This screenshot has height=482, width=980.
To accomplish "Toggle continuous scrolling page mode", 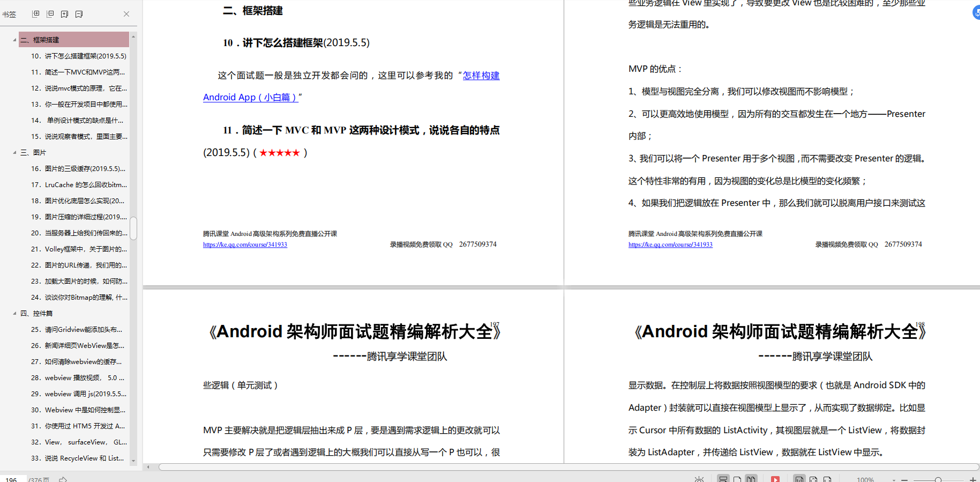I will [723, 479].
